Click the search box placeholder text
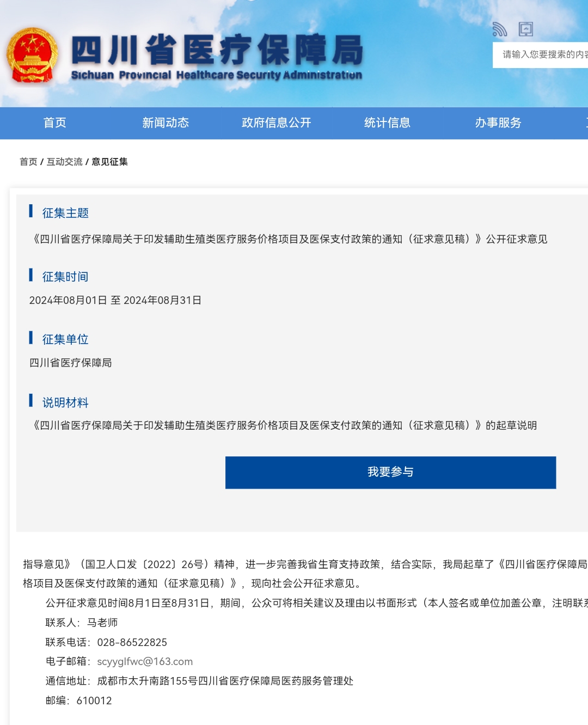Viewport: 588px width, 725px height. [x=543, y=54]
